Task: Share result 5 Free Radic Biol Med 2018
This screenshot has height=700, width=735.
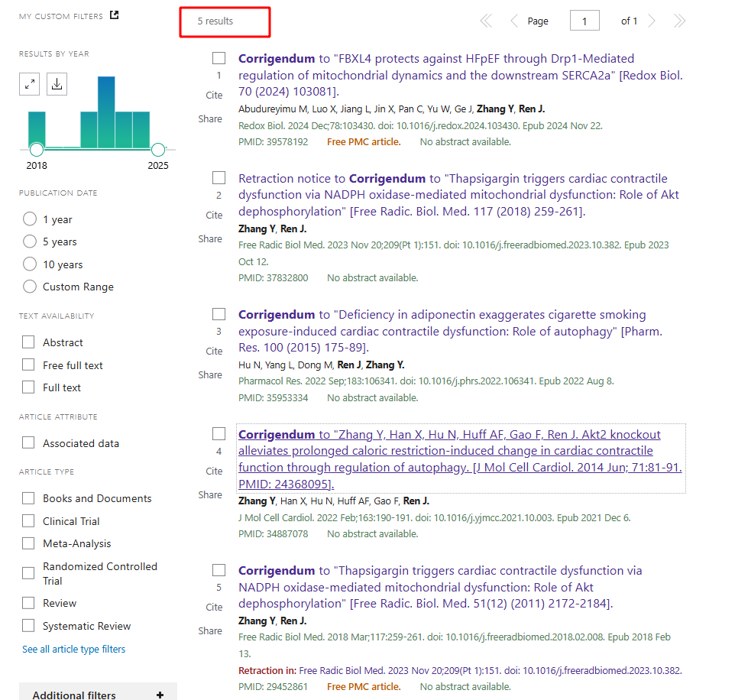Action: [x=210, y=631]
